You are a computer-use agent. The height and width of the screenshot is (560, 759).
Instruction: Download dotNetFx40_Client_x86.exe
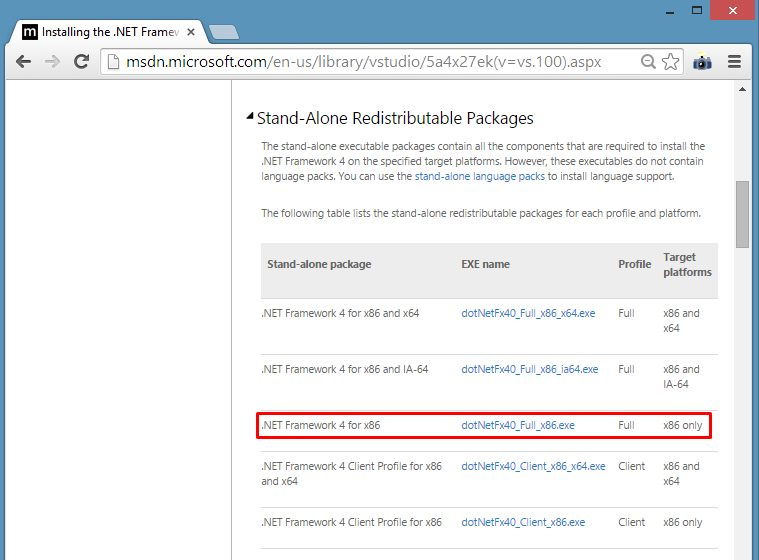coord(523,522)
